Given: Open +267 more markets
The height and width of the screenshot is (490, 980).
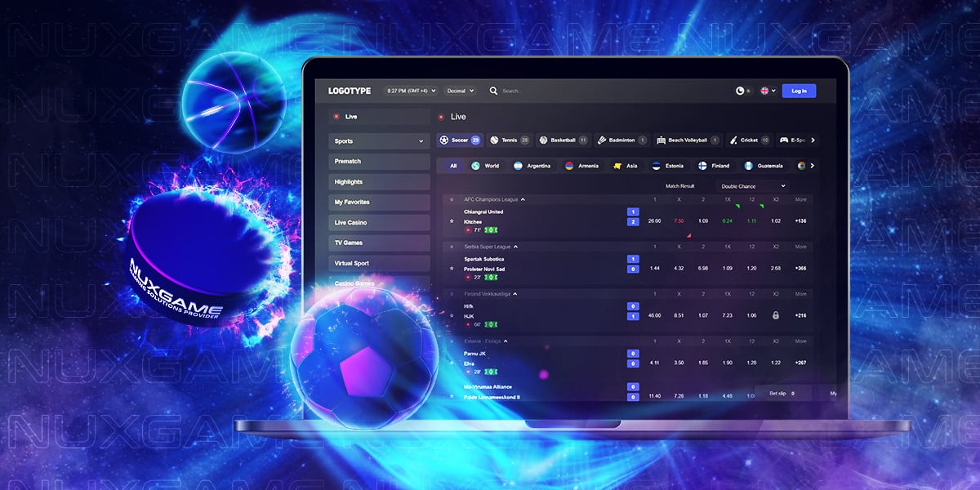Looking at the screenshot, I should click(x=800, y=363).
